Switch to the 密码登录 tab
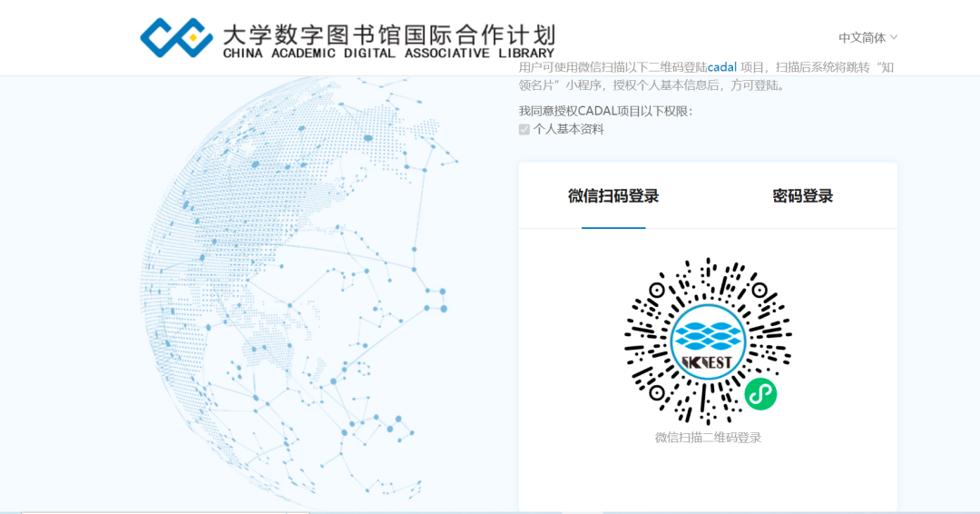980x514 pixels. point(802,196)
